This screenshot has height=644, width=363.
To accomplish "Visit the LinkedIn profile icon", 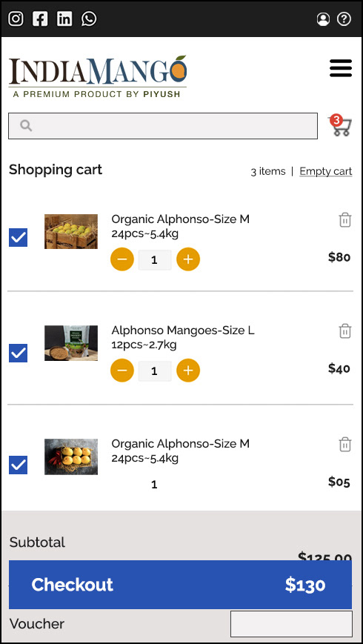I will point(64,19).
